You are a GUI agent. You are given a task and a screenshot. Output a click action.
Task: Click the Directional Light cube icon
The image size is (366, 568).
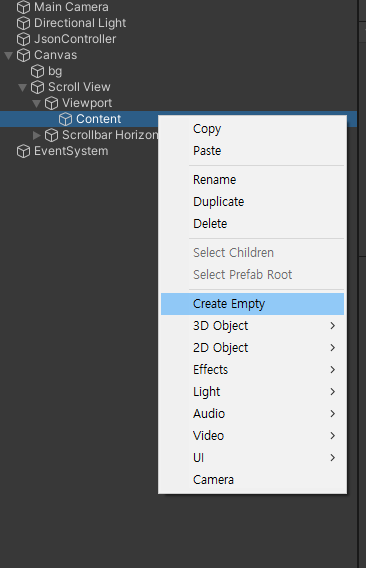tap(24, 23)
